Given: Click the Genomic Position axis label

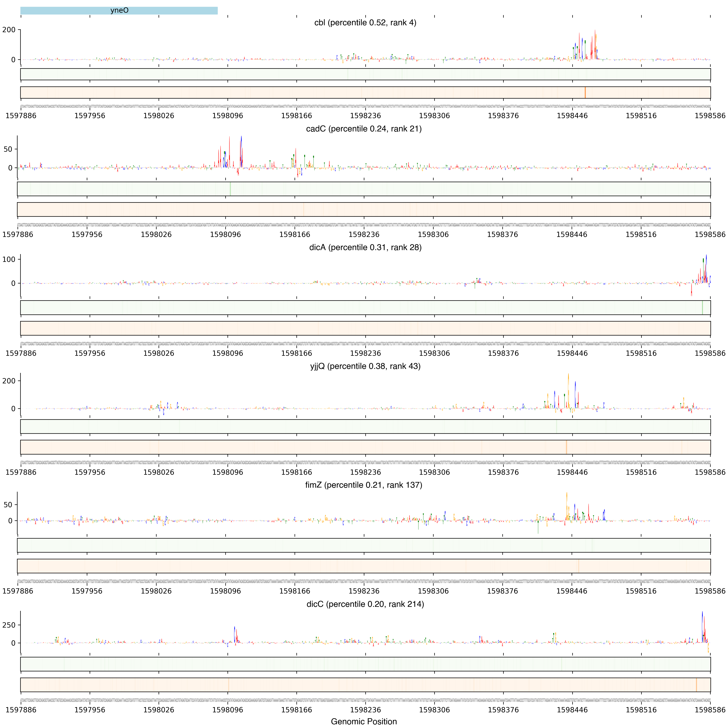Looking at the screenshot, I should click(364, 721).
